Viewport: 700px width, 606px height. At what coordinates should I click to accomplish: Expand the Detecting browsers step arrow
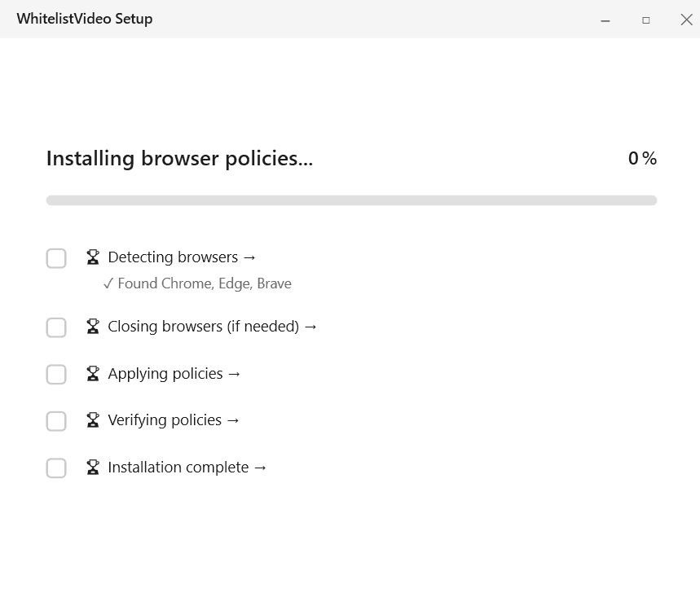coord(249,257)
